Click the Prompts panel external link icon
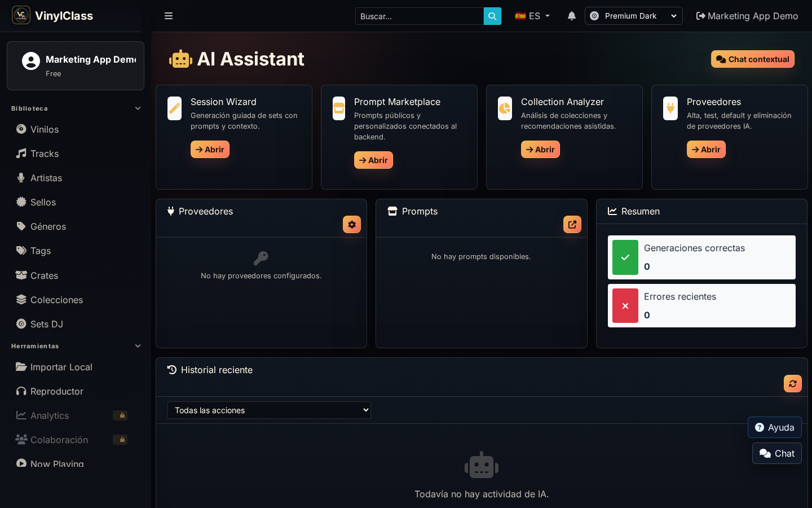 pyautogui.click(x=572, y=225)
